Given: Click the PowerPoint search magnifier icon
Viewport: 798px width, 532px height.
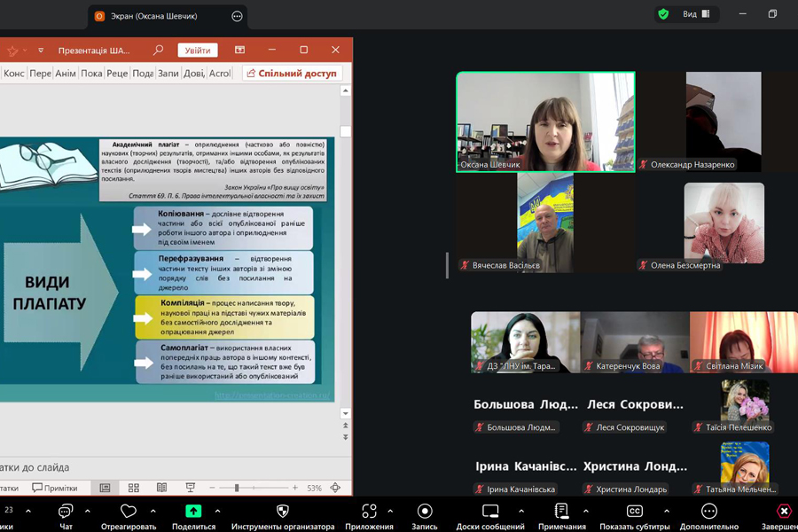Looking at the screenshot, I should 158,51.
